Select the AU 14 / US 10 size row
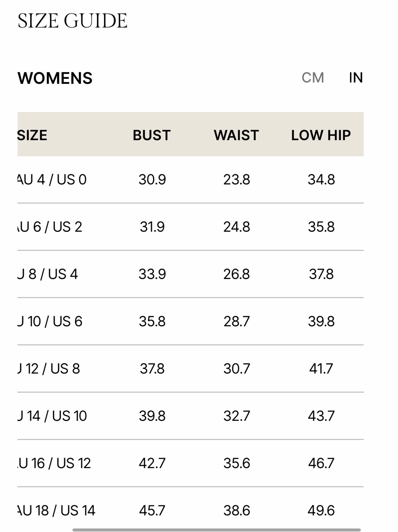The image size is (398, 532). (190, 416)
